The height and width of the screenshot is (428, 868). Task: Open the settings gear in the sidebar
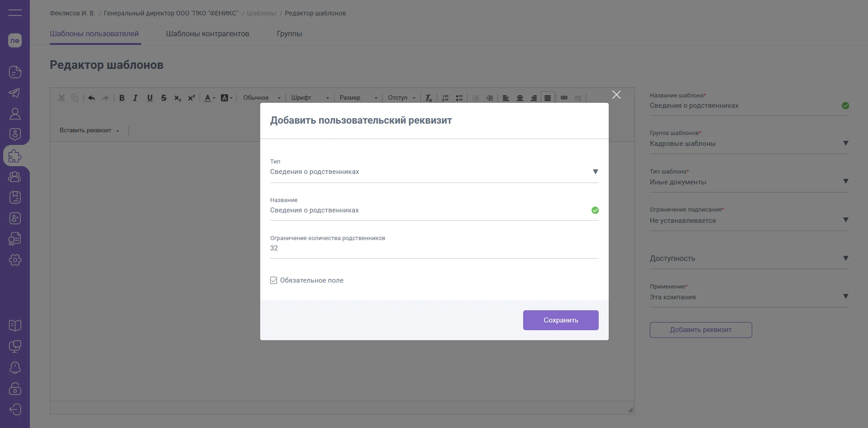[15, 260]
